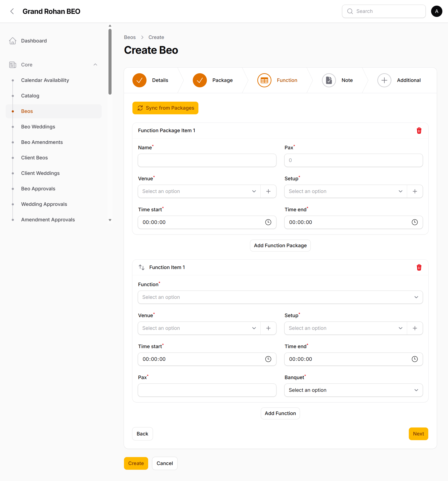Screen dimensions: 448x481
Task: Click the package Time start field
Action: [x=207, y=222]
